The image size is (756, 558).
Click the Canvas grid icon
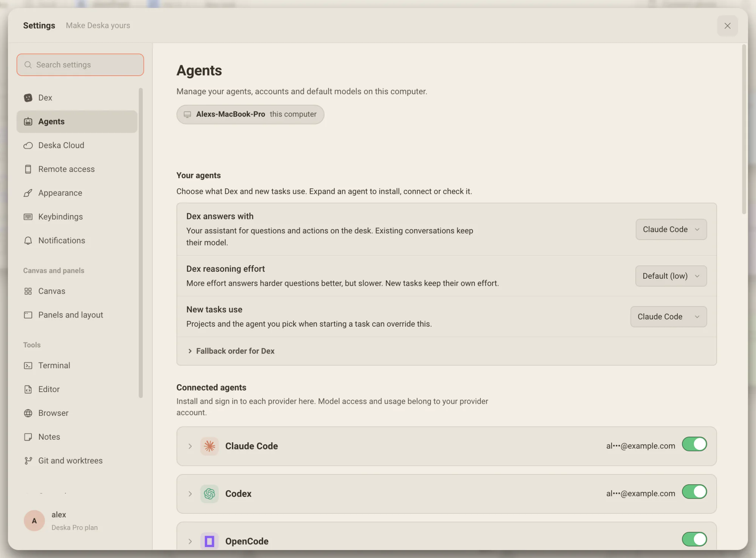pyautogui.click(x=28, y=291)
